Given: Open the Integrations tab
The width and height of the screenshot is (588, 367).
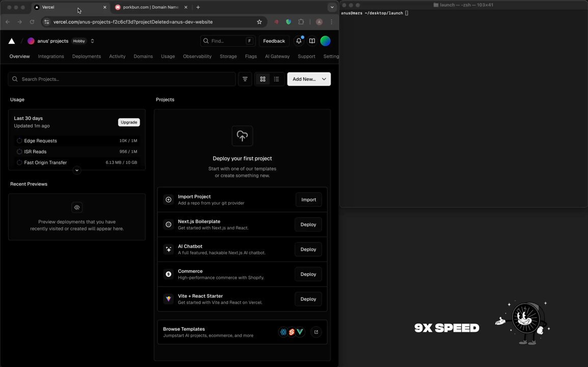Looking at the screenshot, I should coord(51,56).
